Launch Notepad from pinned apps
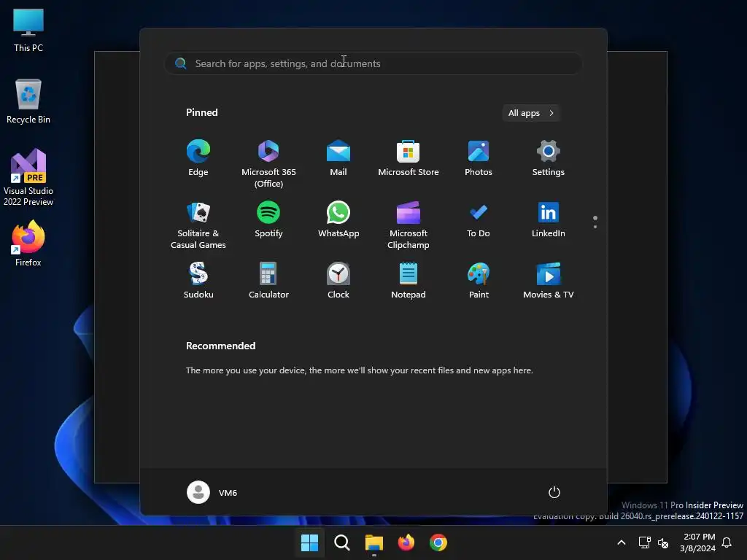This screenshot has width=747, height=560. pyautogui.click(x=409, y=281)
